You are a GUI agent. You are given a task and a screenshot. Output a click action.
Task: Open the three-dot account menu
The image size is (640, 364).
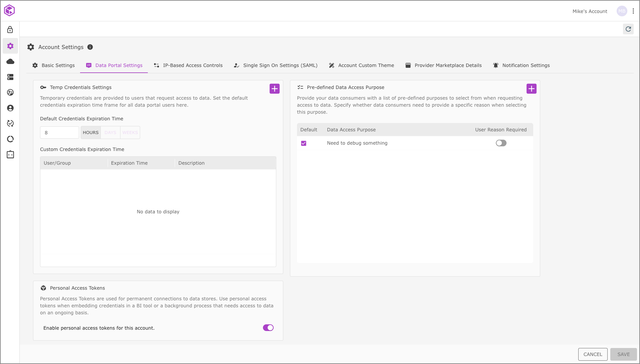click(633, 11)
